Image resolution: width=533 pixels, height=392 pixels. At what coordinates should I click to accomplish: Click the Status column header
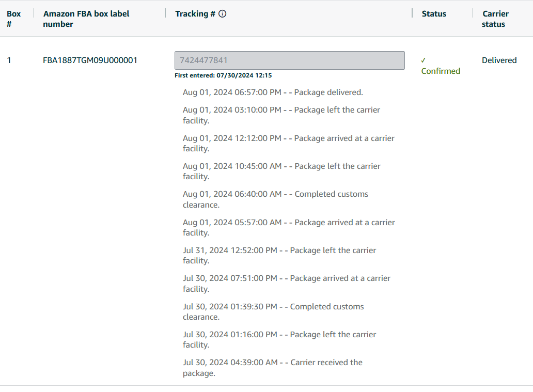[x=434, y=14]
